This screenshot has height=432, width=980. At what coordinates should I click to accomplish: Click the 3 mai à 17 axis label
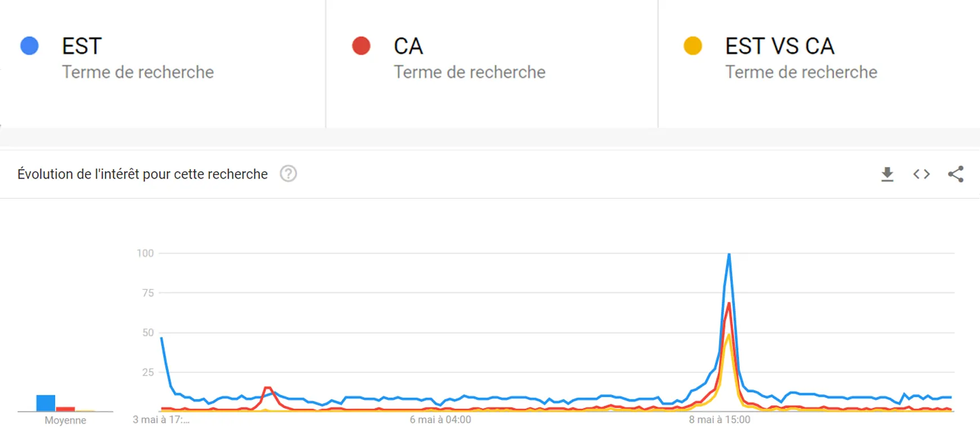pos(161,420)
